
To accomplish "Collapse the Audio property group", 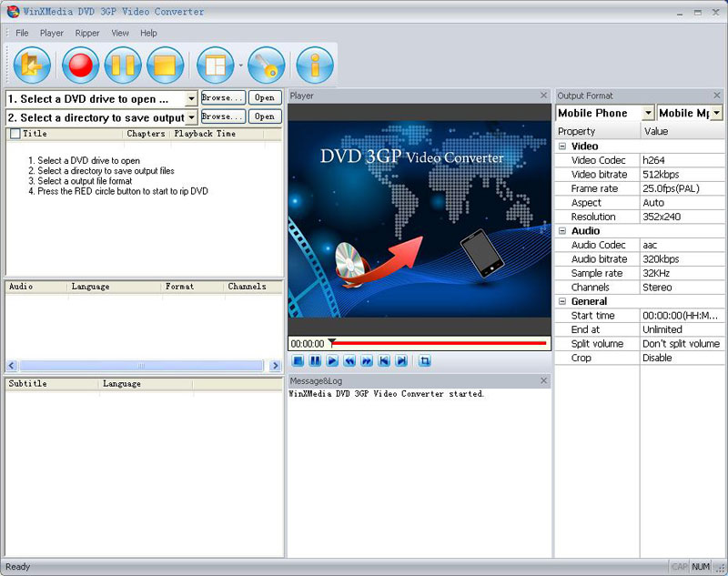I will pyautogui.click(x=562, y=231).
